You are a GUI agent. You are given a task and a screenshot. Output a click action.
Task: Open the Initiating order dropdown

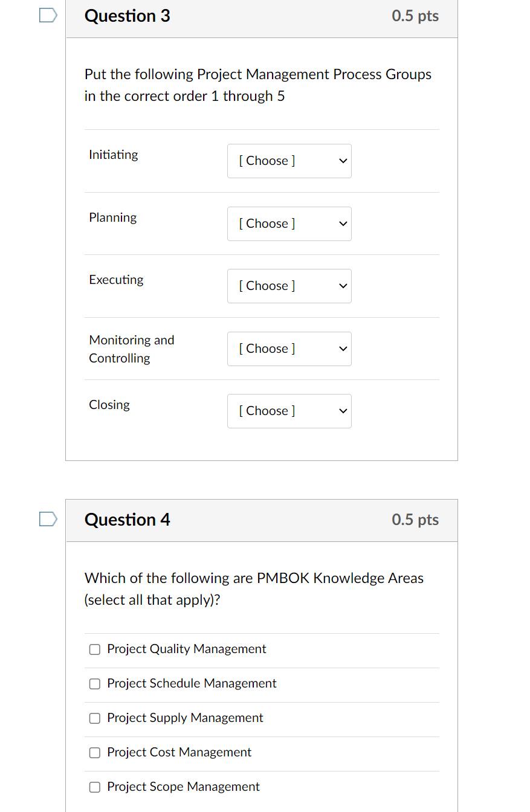click(289, 161)
